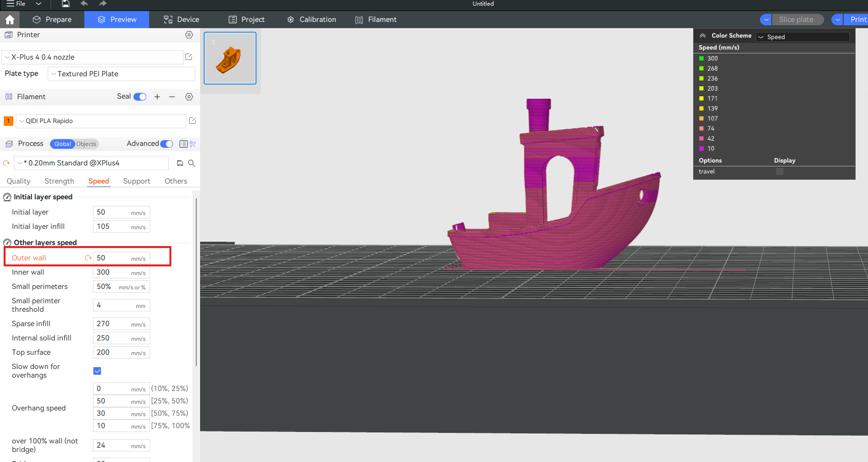Image resolution: width=868 pixels, height=462 pixels.
Task: Add a filament with plus icon
Action: click(157, 97)
